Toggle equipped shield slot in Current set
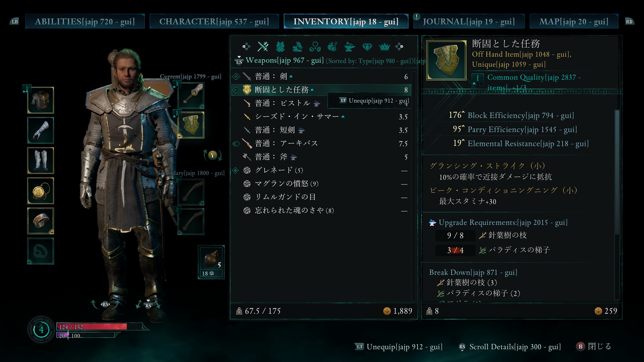644x362 pixels. 191,125
